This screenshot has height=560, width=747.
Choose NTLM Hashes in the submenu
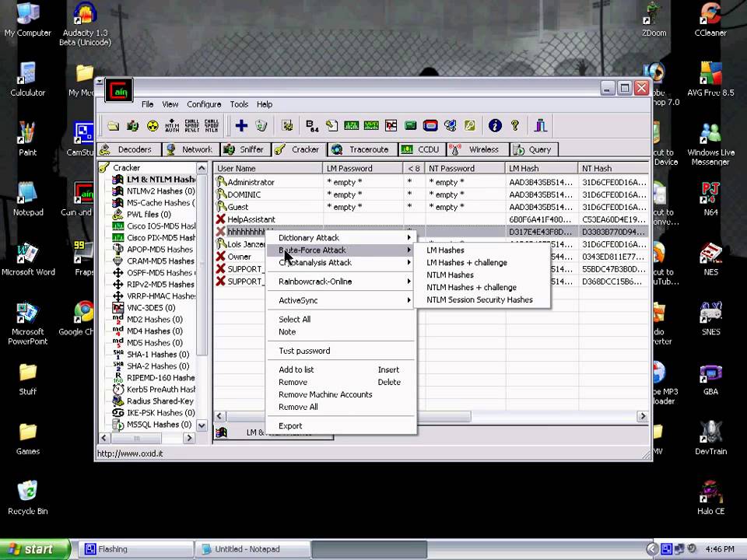pyautogui.click(x=482, y=275)
